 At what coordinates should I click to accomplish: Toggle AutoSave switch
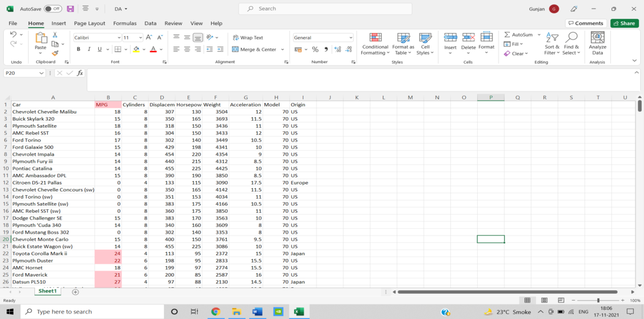point(53,9)
